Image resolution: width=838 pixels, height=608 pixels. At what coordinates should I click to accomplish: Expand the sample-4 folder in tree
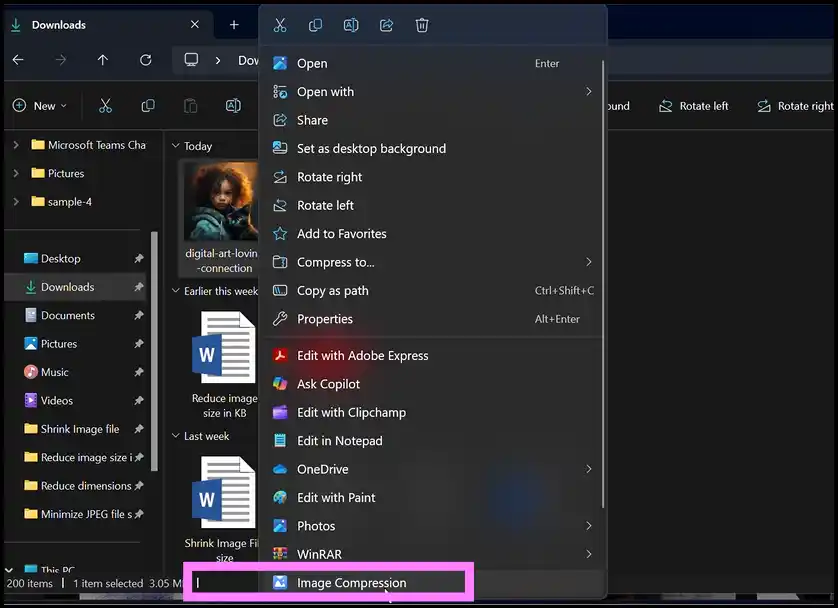pyautogui.click(x=16, y=201)
